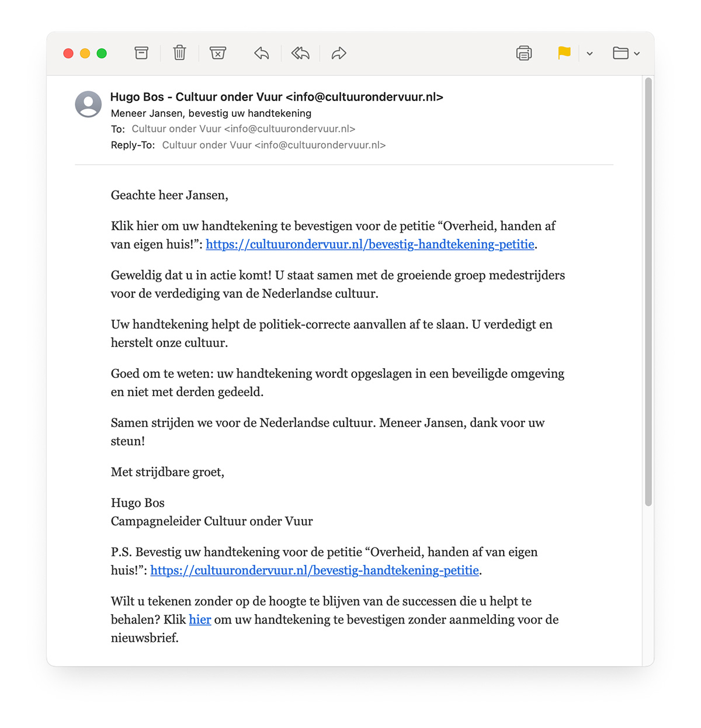Flag this message with the flag icon

click(563, 53)
